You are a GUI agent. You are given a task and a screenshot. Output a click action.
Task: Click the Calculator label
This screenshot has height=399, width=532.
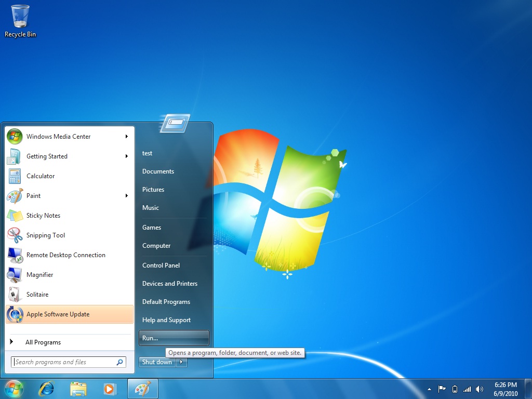(41, 176)
